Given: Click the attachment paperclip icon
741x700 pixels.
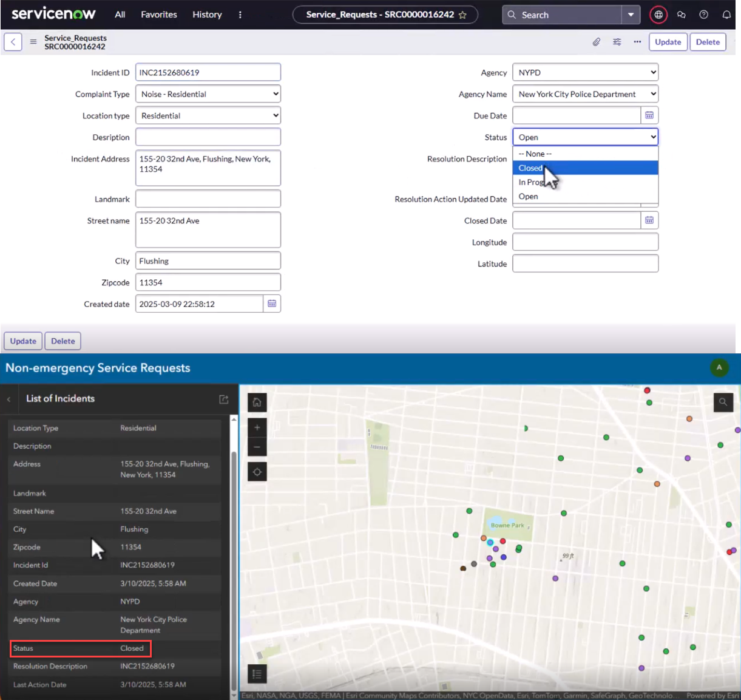Looking at the screenshot, I should [597, 42].
